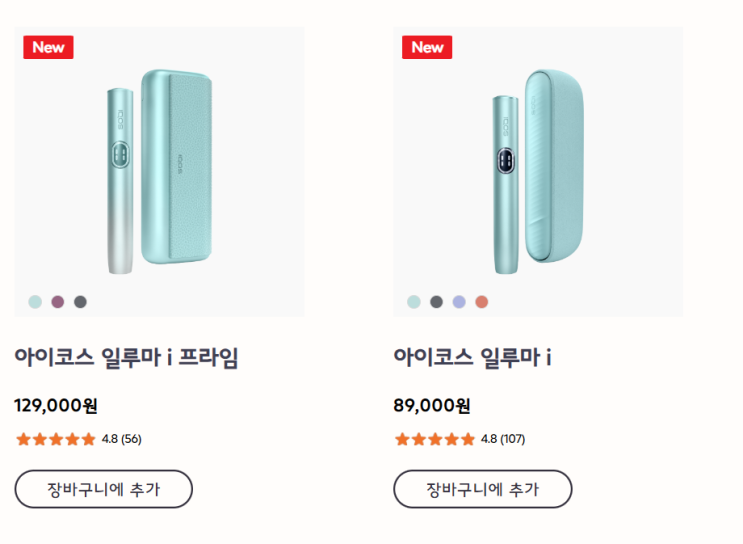Open 아이코스 일루마 i product title

tap(472, 358)
